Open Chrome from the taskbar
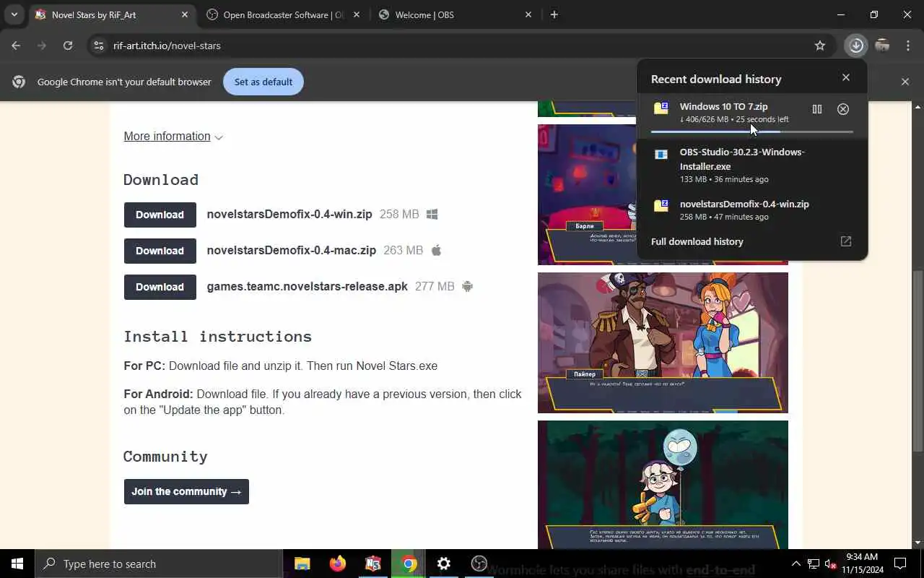The height and width of the screenshot is (578, 924). click(x=409, y=564)
